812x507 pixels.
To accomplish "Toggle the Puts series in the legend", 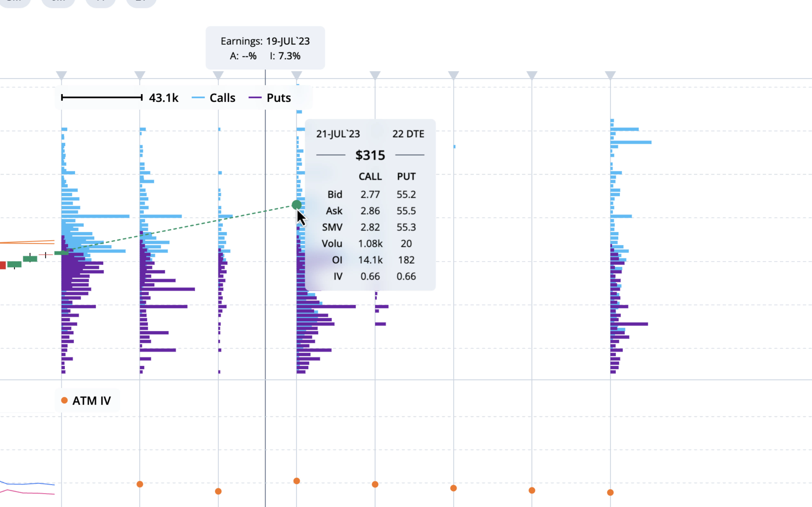I will coord(278,97).
